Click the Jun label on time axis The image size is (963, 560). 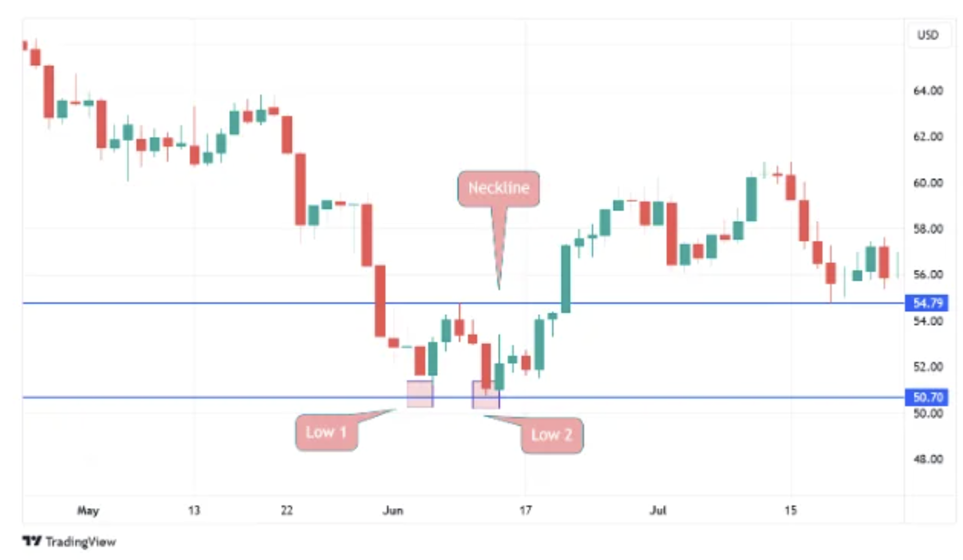[x=393, y=510]
